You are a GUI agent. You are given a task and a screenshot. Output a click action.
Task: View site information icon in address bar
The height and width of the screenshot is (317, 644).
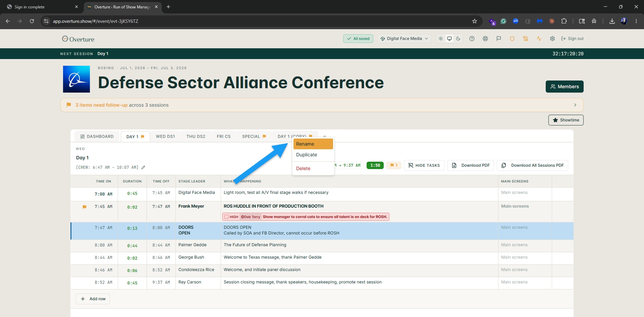click(x=46, y=21)
